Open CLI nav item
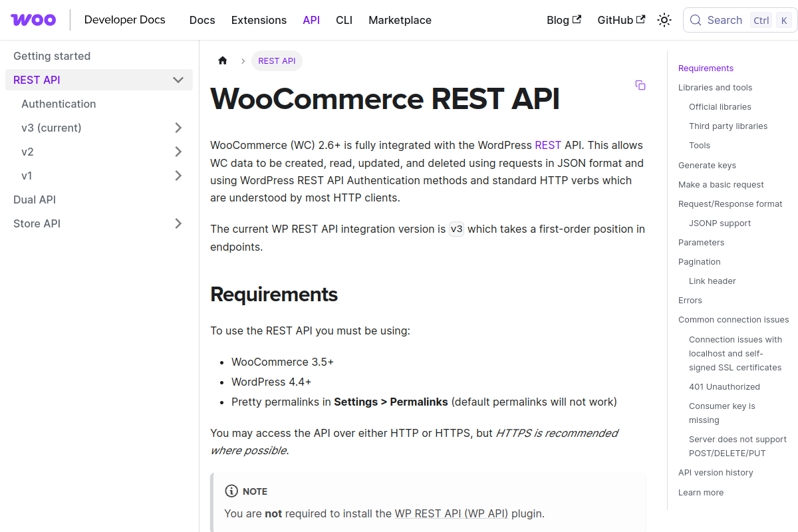This screenshot has width=798, height=532. coord(344,20)
